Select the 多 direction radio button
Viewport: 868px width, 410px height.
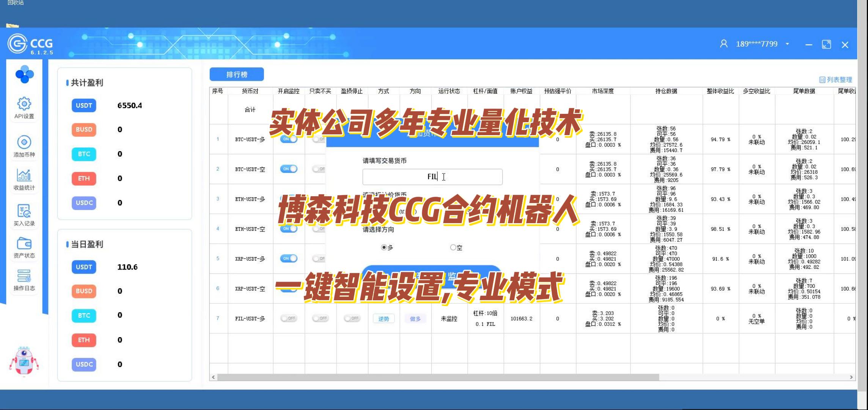[x=384, y=247]
